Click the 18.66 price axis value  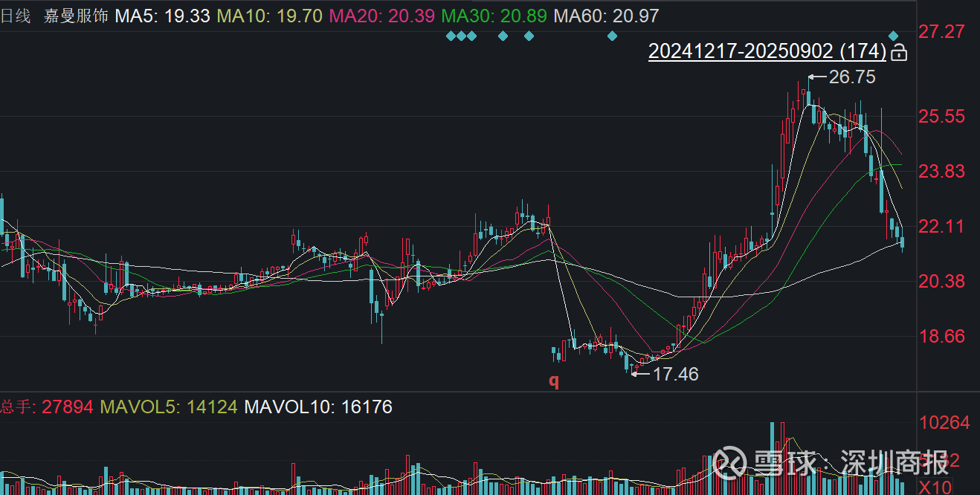coord(941,336)
